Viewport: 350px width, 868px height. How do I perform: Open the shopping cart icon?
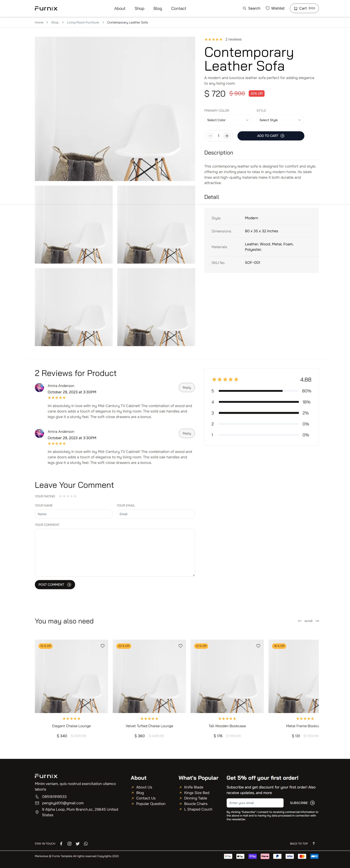click(x=295, y=8)
